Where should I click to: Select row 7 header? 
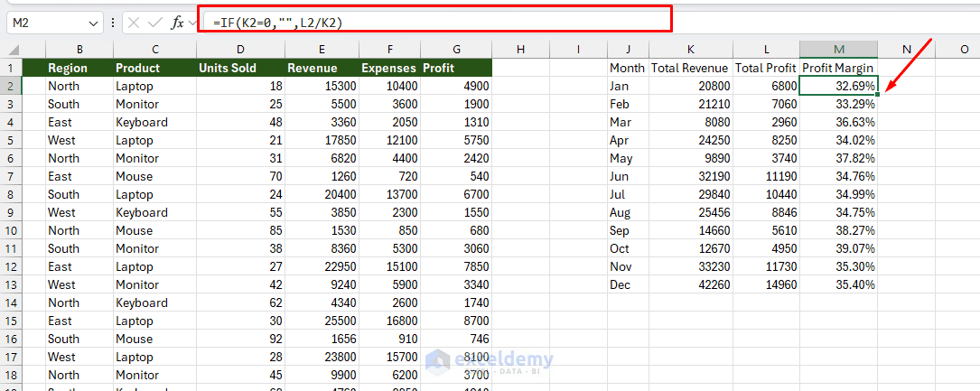coord(11,176)
